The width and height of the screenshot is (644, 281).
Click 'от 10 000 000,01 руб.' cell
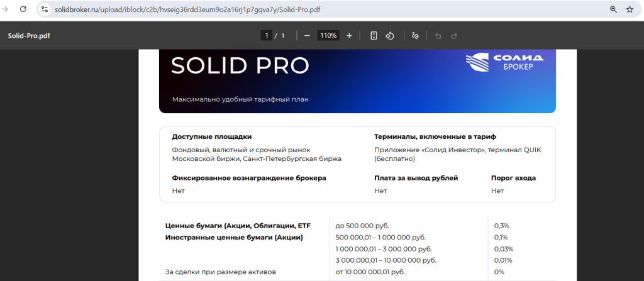pyautogui.click(x=370, y=272)
